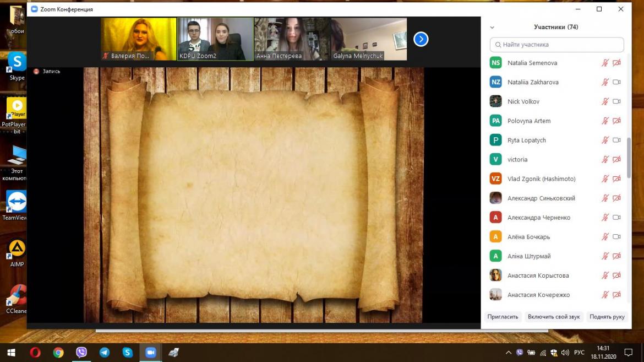
Task: Select participant Анастасия Корыстова in the list
Action: 538,275
